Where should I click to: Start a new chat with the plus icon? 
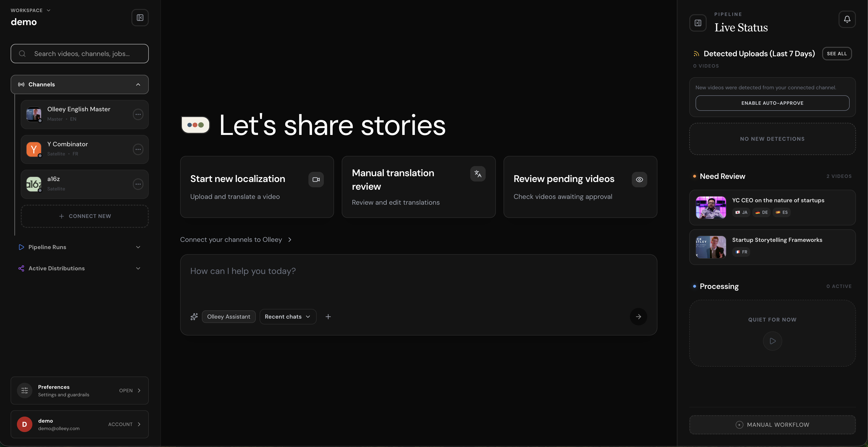[328, 317]
